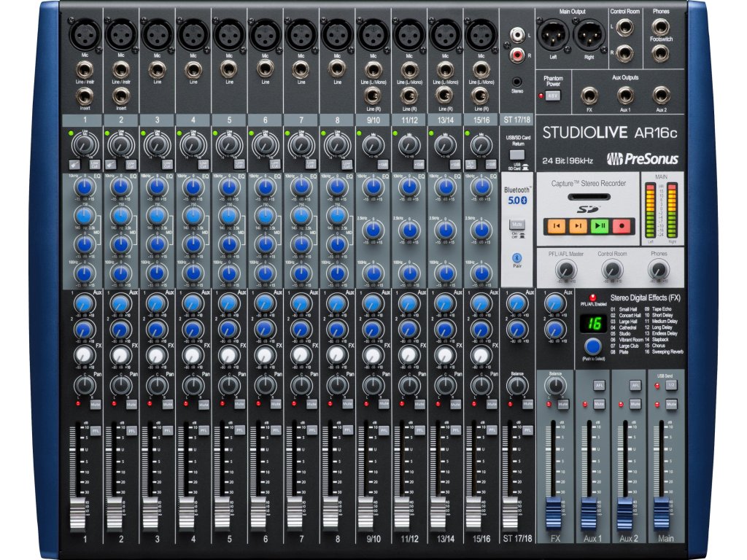
Task: Click the blue Aux 2 master fader cap
Action: pos(625,514)
